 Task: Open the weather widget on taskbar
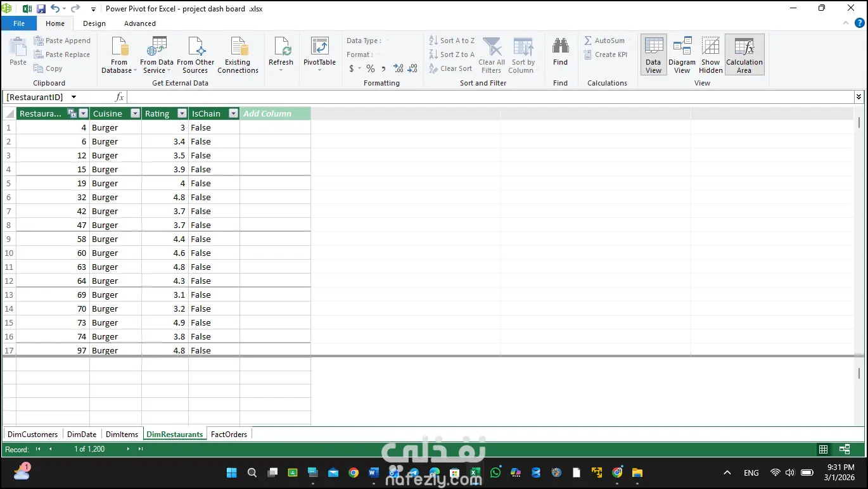[x=22, y=471]
